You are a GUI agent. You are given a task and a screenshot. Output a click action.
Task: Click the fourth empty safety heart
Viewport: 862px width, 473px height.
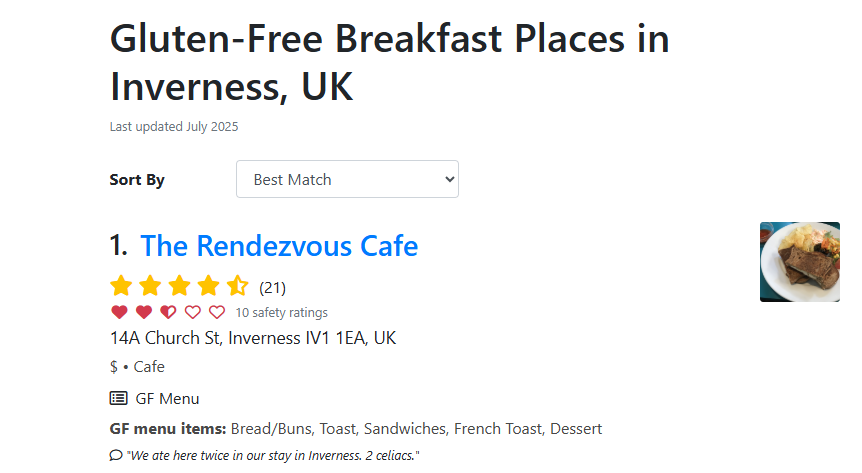pyautogui.click(x=192, y=312)
